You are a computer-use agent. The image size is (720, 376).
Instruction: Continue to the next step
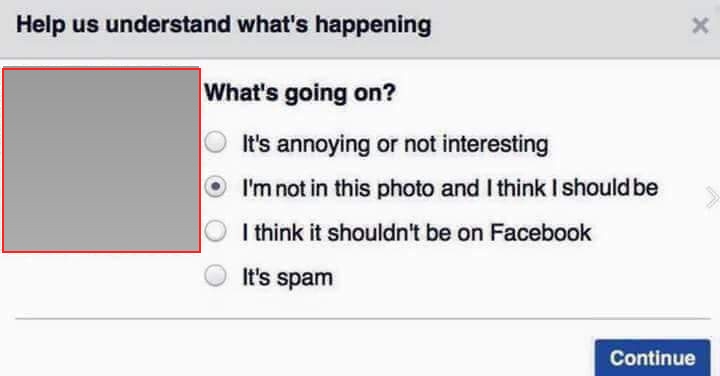[x=652, y=358]
